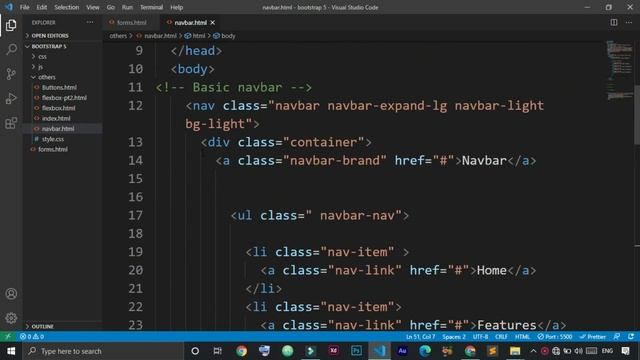This screenshot has height=360, width=640.
Task: Open the Explorer view in activity bar
Action: pos(11,25)
